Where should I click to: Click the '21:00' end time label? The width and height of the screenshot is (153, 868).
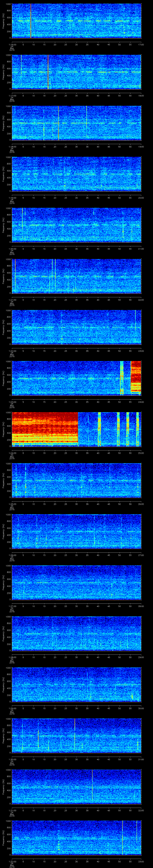[x=141, y=249]
